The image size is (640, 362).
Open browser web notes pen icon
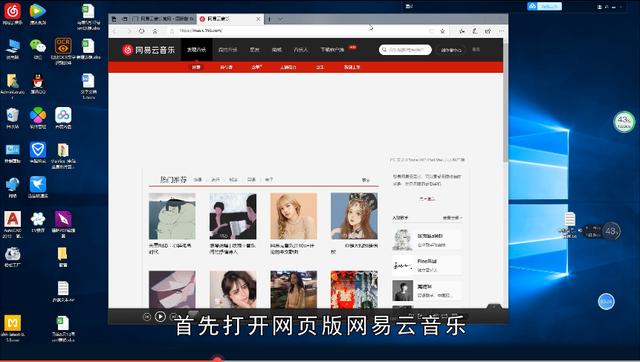[x=475, y=31]
